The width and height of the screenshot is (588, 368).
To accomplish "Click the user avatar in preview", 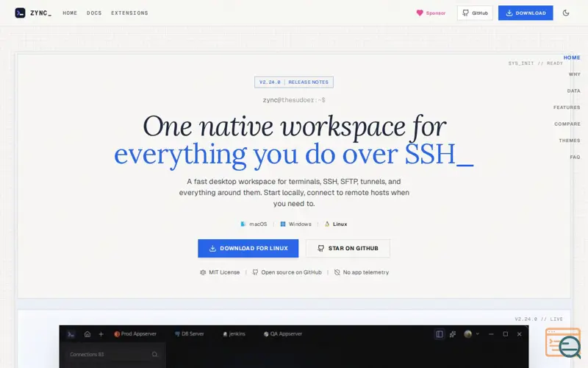I will [x=467, y=334].
